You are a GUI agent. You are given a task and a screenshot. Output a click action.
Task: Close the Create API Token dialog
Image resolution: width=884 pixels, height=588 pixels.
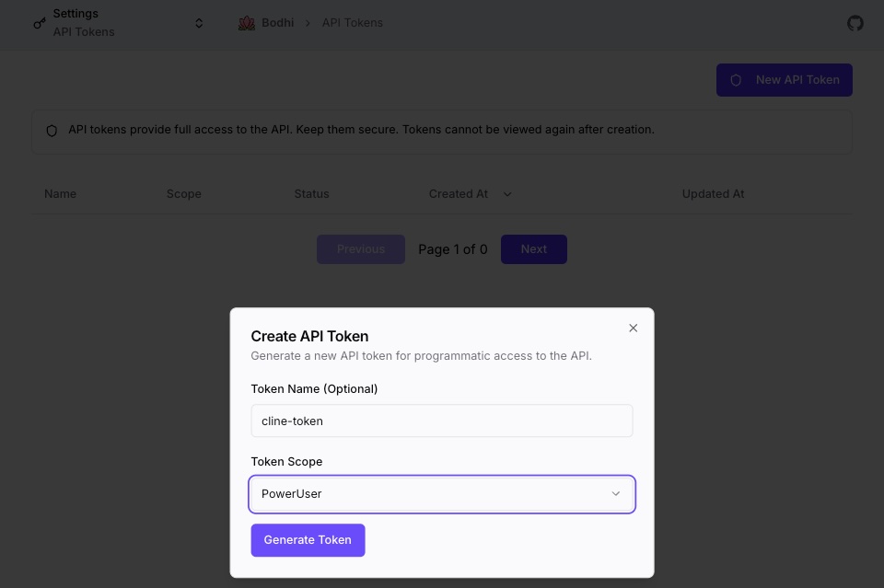[634, 328]
